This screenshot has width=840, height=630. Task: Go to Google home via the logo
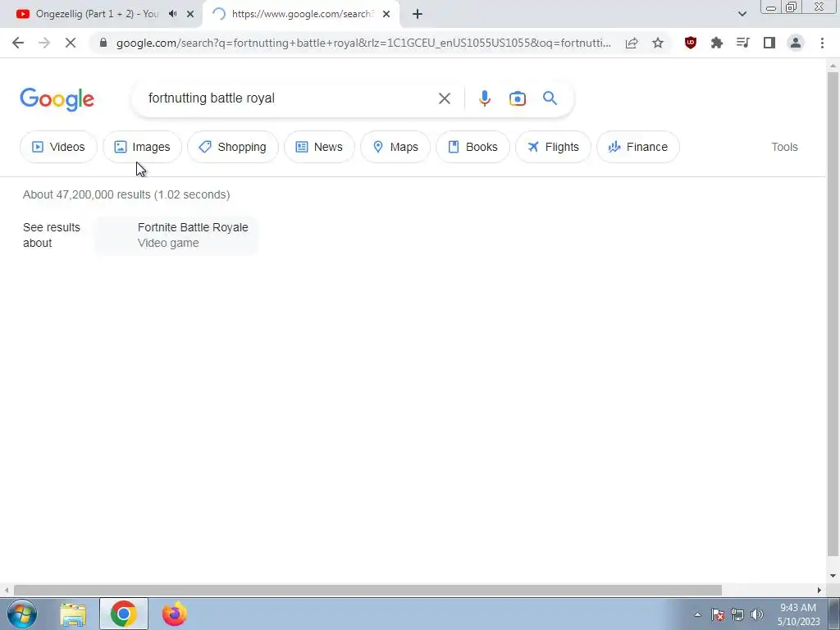pyautogui.click(x=57, y=99)
